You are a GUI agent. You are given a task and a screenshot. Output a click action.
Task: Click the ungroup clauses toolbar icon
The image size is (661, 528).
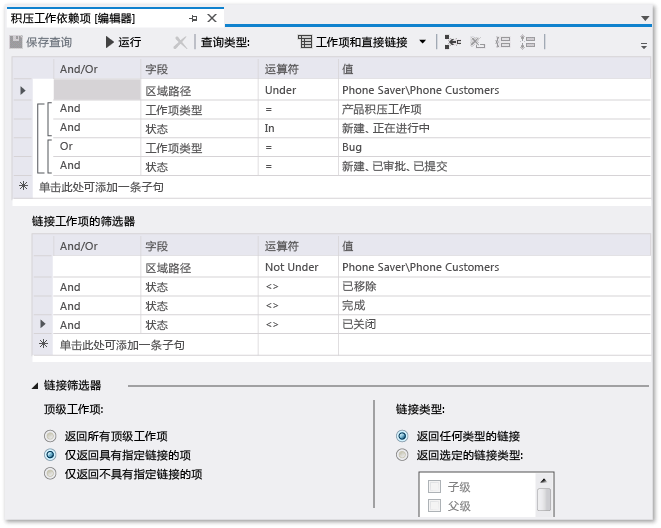pos(527,42)
